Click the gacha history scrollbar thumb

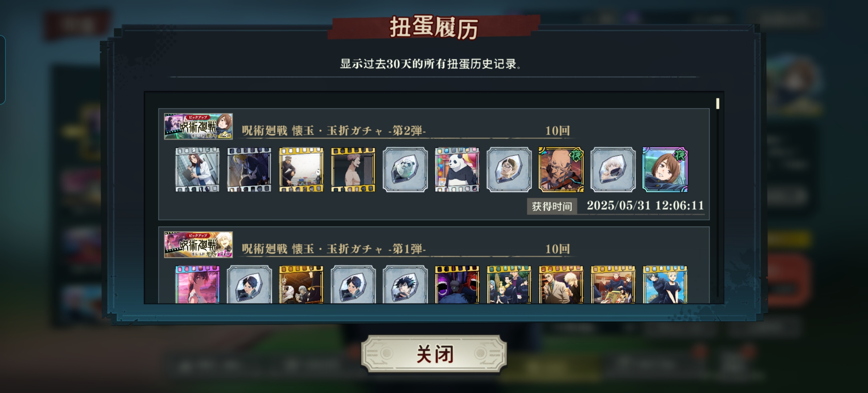pyautogui.click(x=718, y=103)
